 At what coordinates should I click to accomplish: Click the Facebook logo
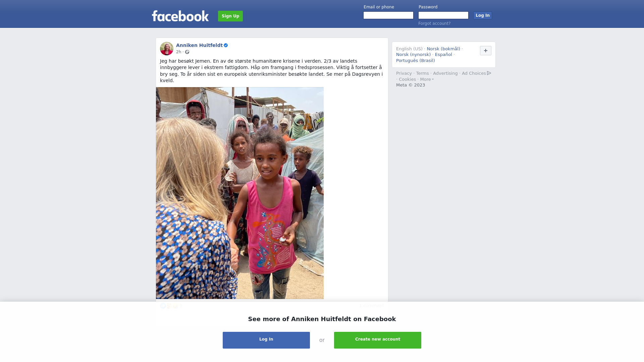pyautogui.click(x=180, y=16)
